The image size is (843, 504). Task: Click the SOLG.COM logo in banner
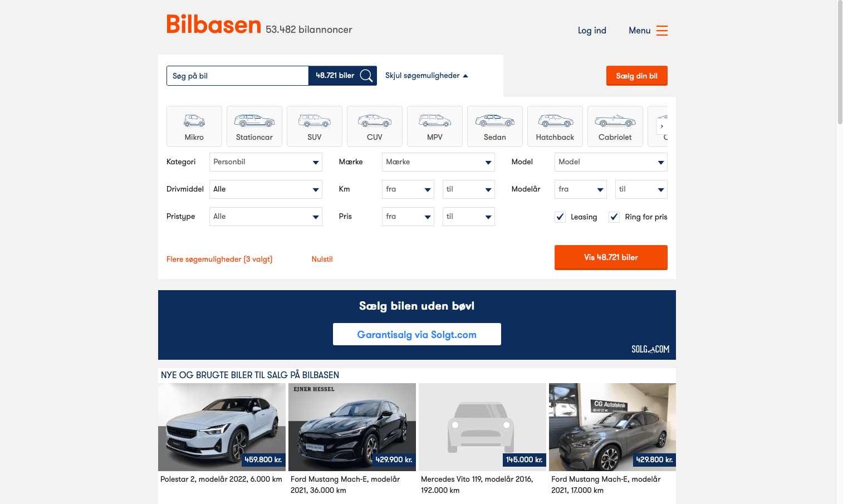pos(650,349)
